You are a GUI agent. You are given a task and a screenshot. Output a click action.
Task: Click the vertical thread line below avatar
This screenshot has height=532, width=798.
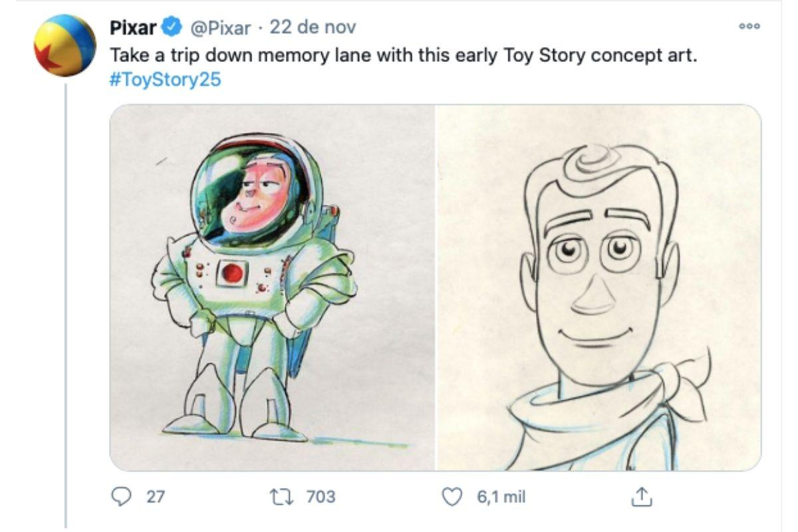[x=65, y=299]
